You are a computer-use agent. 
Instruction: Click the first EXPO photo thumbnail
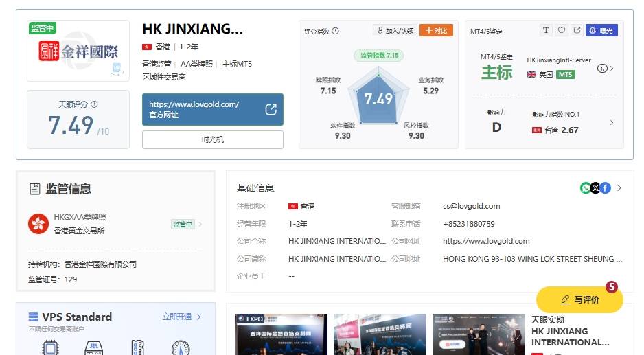click(281, 334)
